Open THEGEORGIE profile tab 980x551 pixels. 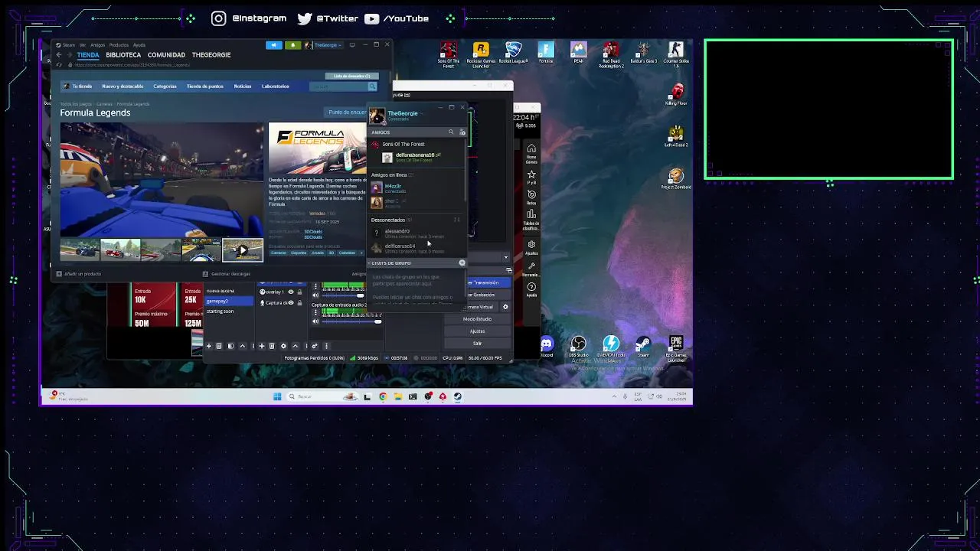(211, 55)
